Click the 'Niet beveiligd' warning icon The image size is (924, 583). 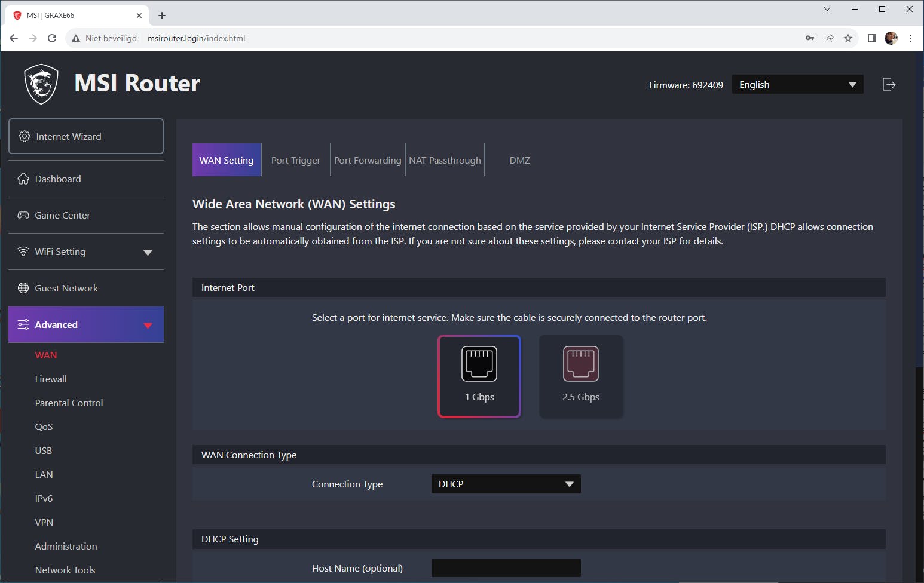click(x=76, y=38)
